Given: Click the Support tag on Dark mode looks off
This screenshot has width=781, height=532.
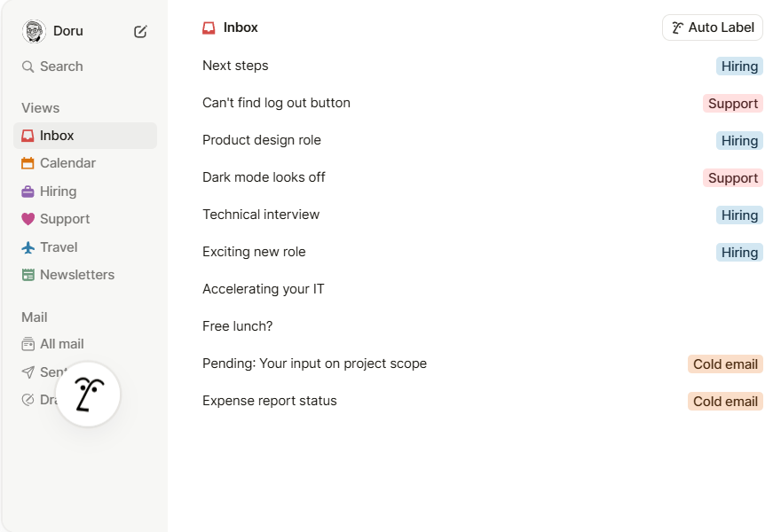Looking at the screenshot, I should point(732,177).
